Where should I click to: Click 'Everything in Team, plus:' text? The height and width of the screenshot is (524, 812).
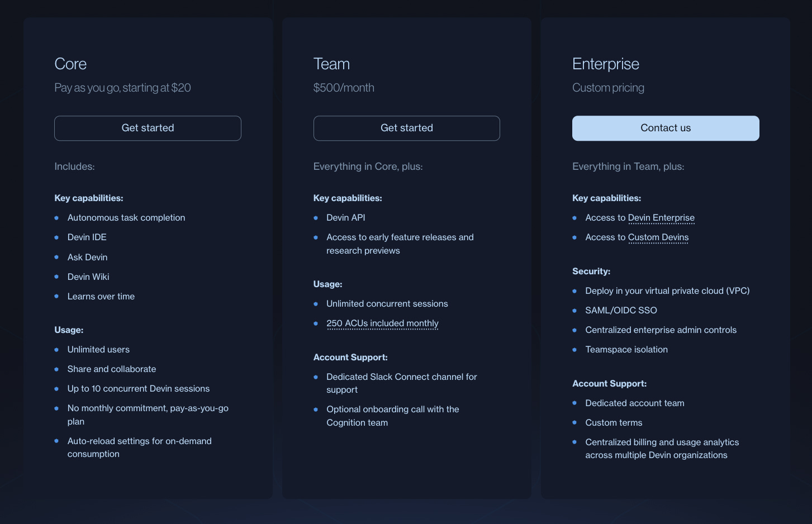(x=628, y=166)
